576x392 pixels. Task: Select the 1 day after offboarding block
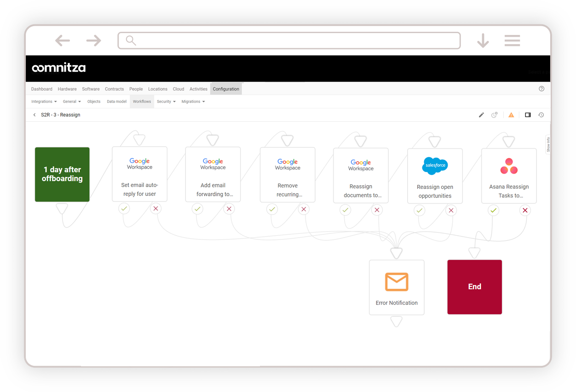pos(62,175)
